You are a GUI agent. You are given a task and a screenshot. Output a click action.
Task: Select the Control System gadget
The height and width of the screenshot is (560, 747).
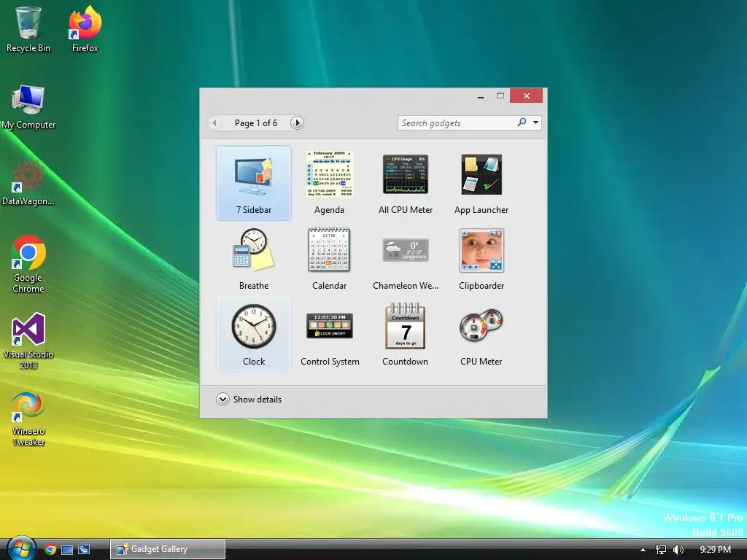(330, 335)
